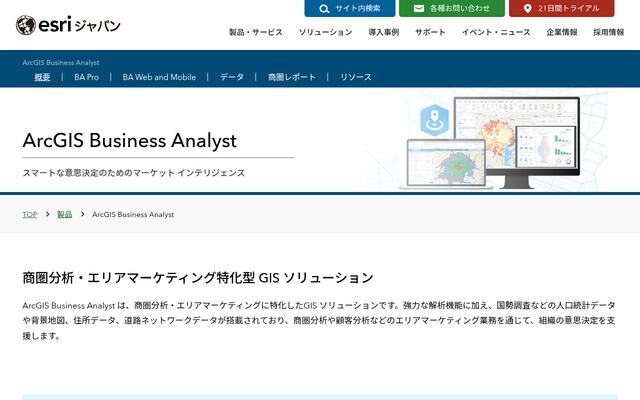
Task: Click the envelope icon in inquiries button
Action: pyautogui.click(x=419, y=9)
